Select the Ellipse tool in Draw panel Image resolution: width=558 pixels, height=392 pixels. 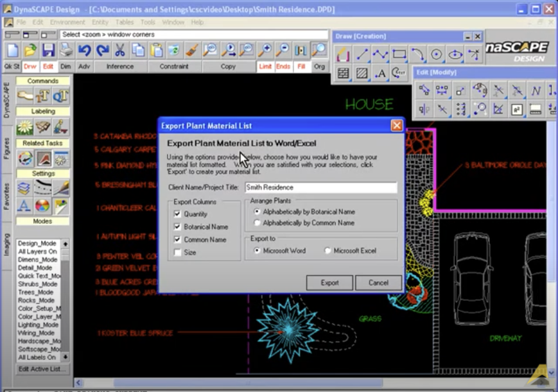[x=455, y=55]
